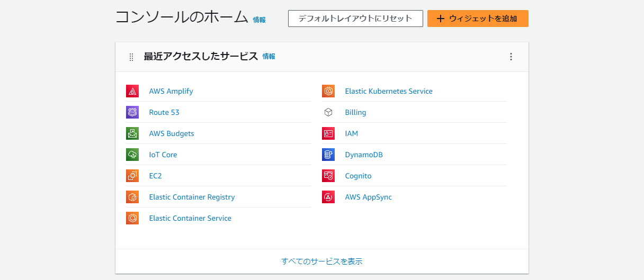Click the IoT Core icon

[132, 155]
